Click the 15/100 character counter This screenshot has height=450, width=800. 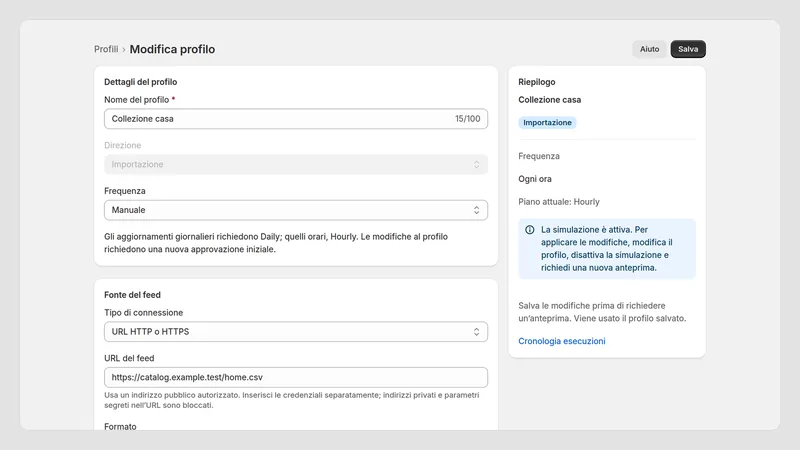(467, 119)
